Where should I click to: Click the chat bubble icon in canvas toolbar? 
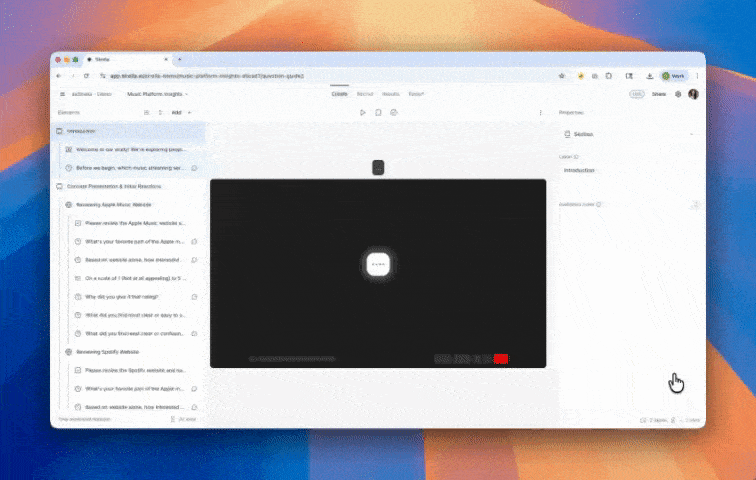pyautogui.click(x=394, y=112)
